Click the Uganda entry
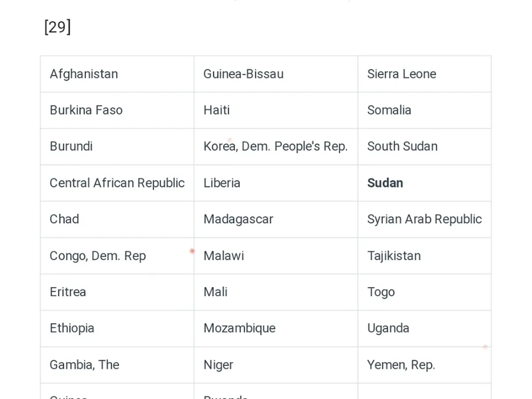Image resolution: width=532 pixels, height=399 pixels. 388,329
